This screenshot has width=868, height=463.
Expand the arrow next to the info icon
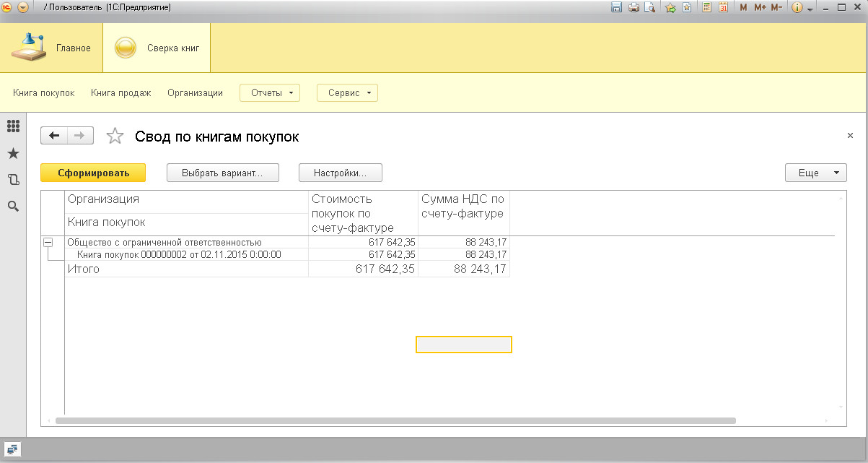pyautogui.click(x=810, y=9)
